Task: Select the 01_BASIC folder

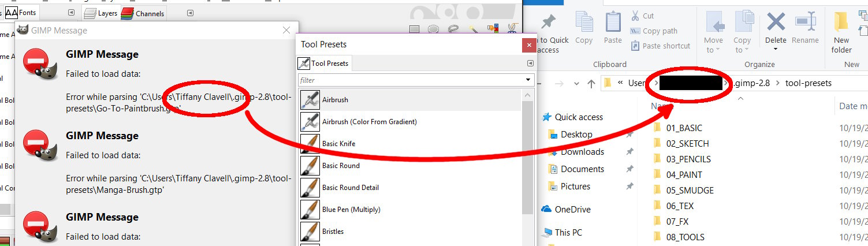Action: [677, 128]
